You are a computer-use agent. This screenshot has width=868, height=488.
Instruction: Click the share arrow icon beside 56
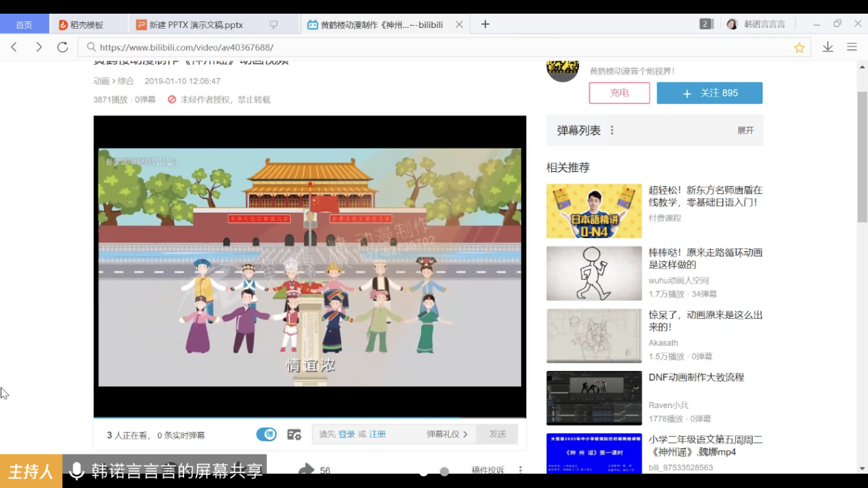pyautogui.click(x=306, y=470)
